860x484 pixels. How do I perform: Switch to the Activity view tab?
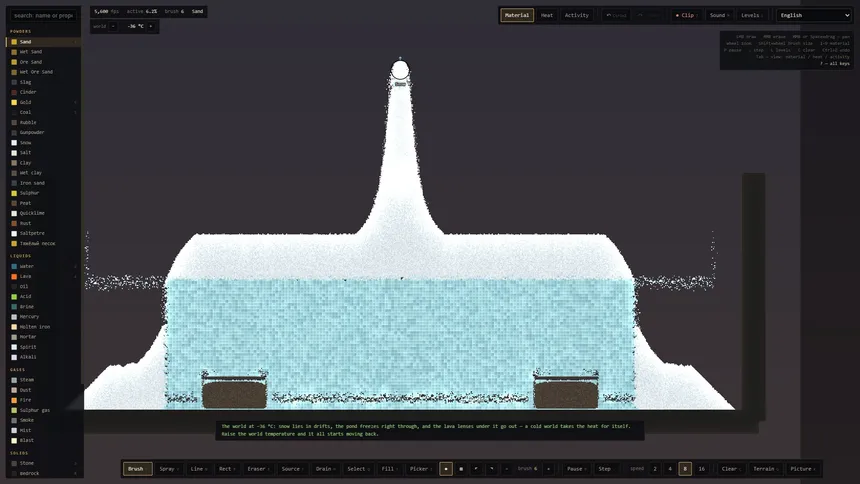pyautogui.click(x=576, y=15)
